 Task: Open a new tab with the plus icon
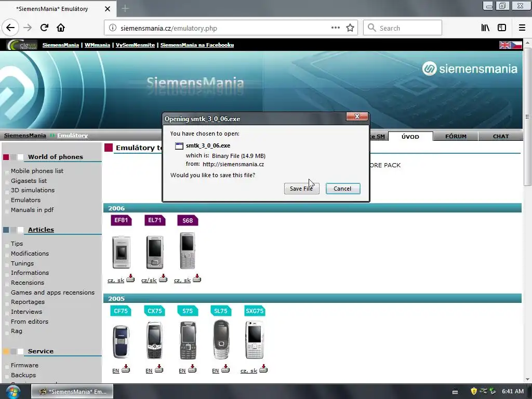pyautogui.click(x=125, y=8)
